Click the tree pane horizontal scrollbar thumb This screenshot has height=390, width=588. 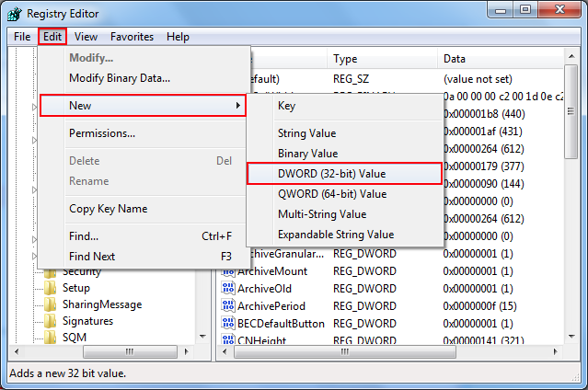(130, 351)
